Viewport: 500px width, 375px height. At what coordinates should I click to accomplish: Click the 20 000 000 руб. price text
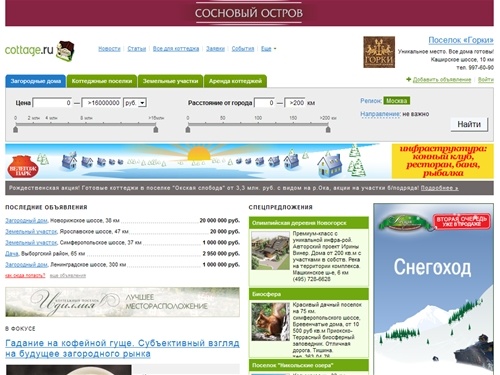pyautogui.click(x=220, y=220)
